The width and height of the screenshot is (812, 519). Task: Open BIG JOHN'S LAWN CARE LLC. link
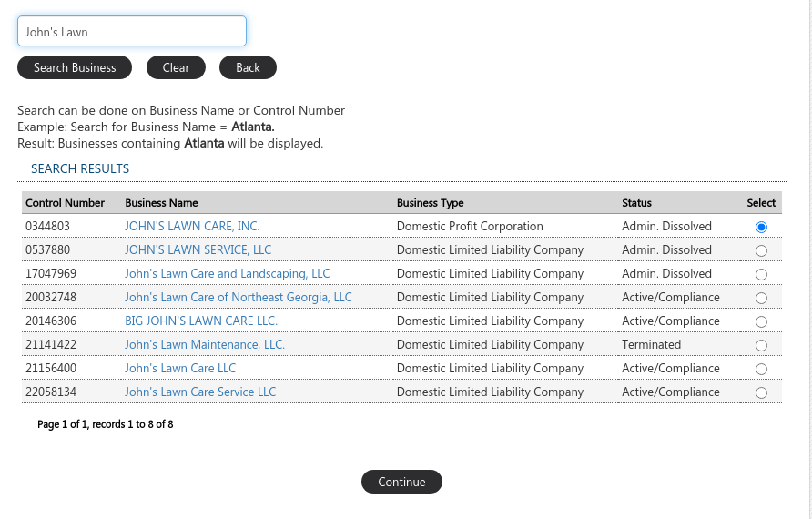point(201,321)
